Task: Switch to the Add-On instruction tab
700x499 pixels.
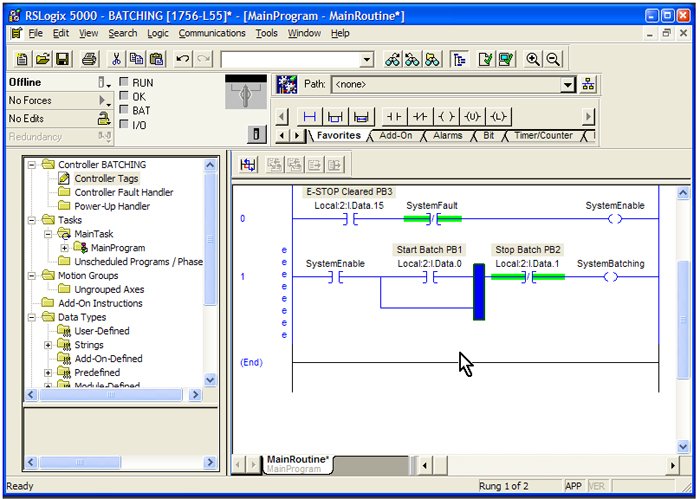Action: (396, 136)
